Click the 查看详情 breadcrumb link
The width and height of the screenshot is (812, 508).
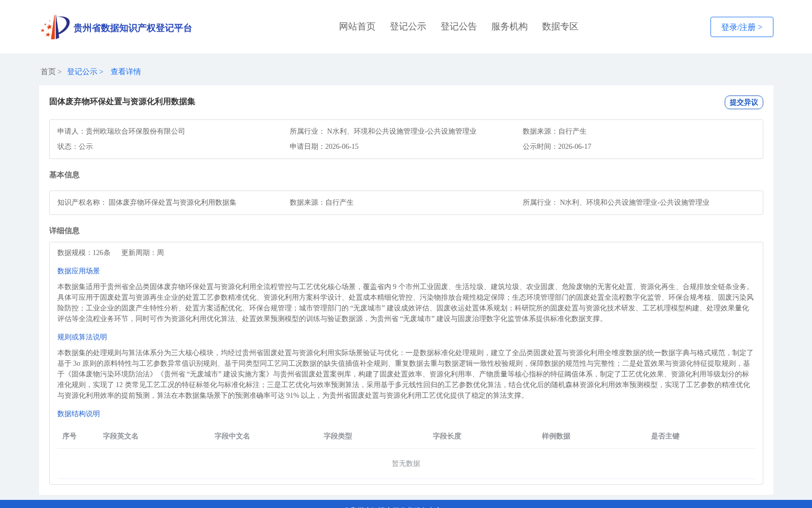126,72
